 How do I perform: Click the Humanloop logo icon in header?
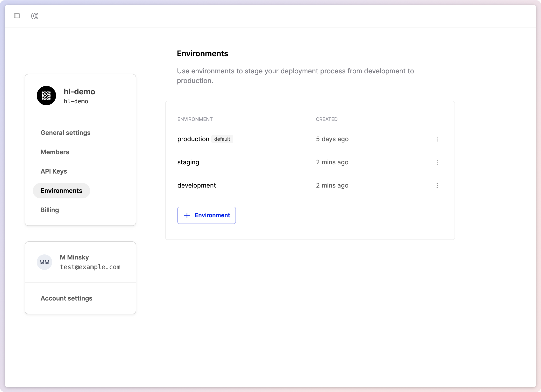point(35,16)
